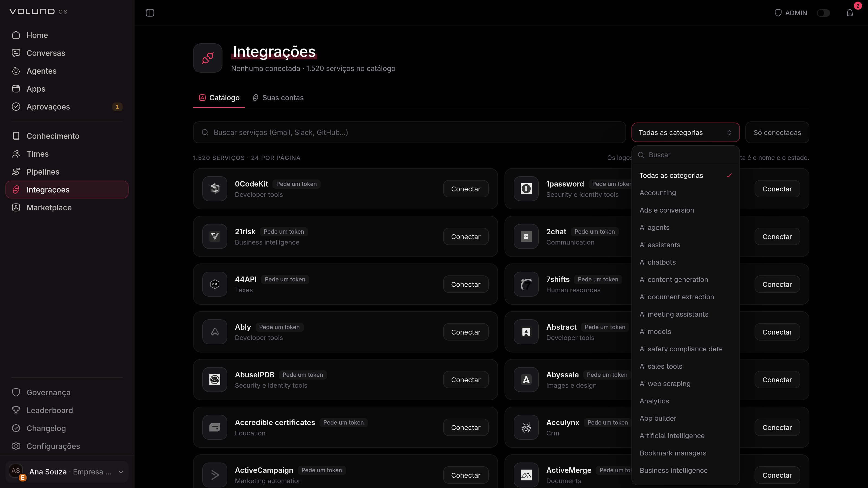This screenshot has height=488, width=868.
Task: Connect the Ably service
Action: click(x=466, y=332)
